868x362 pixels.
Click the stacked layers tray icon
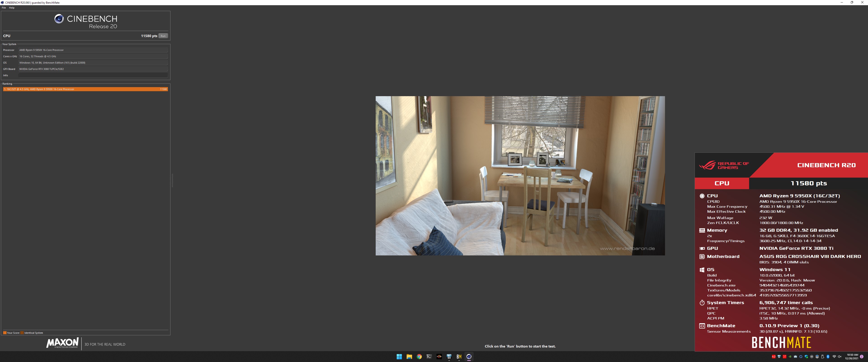point(817,357)
